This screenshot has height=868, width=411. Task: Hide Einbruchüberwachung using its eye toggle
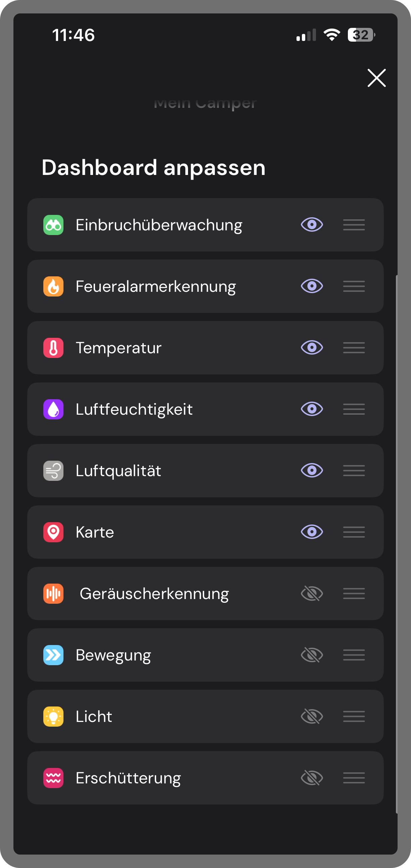312,225
